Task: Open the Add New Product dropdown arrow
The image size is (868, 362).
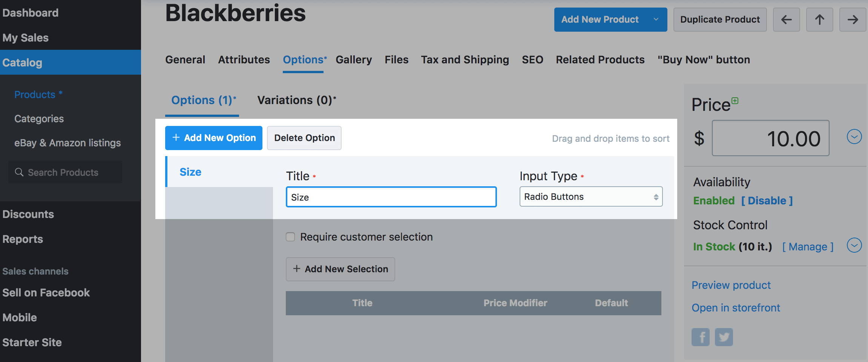Action: tap(656, 20)
